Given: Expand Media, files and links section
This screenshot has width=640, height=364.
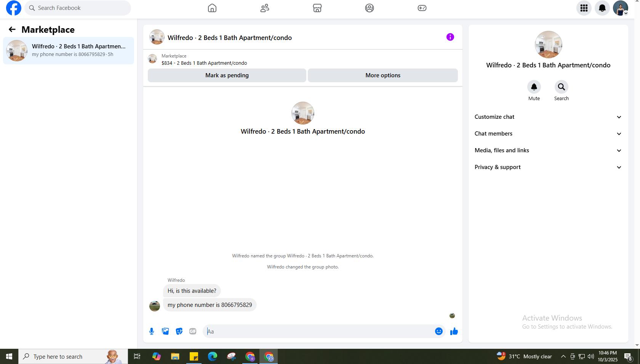Looking at the screenshot, I should tap(548, 150).
